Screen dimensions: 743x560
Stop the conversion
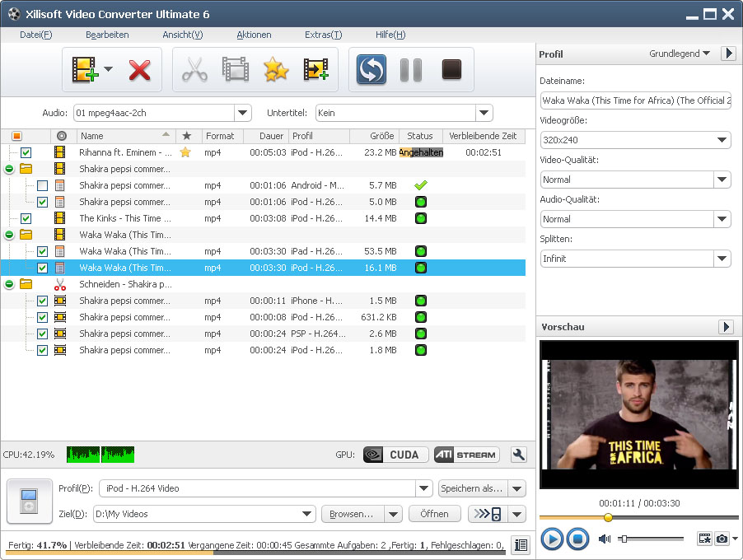tap(451, 70)
